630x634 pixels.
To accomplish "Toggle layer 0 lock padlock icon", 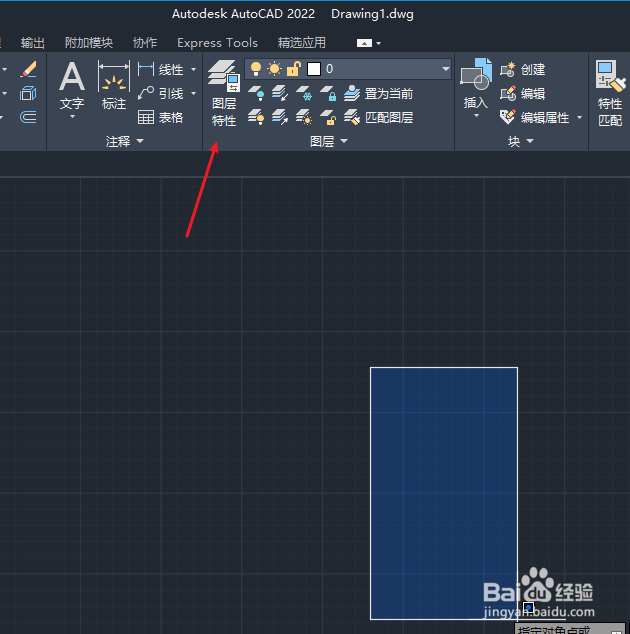I will click(x=294, y=69).
